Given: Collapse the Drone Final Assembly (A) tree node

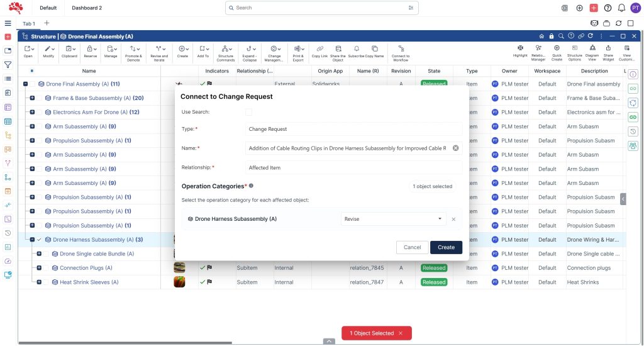Looking at the screenshot, I should (x=25, y=84).
